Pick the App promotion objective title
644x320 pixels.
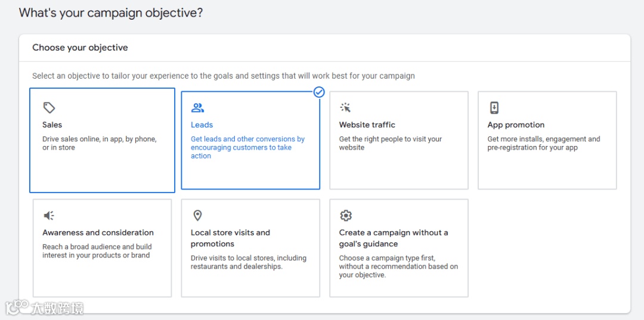(x=516, y=125)
